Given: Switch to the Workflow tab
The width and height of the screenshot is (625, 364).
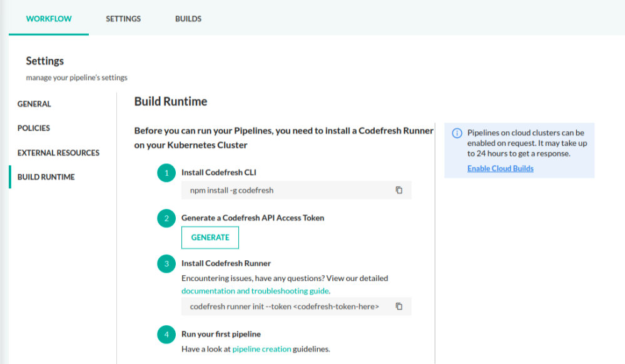Looking at the screenshot, I should click(x=49, y=19).
